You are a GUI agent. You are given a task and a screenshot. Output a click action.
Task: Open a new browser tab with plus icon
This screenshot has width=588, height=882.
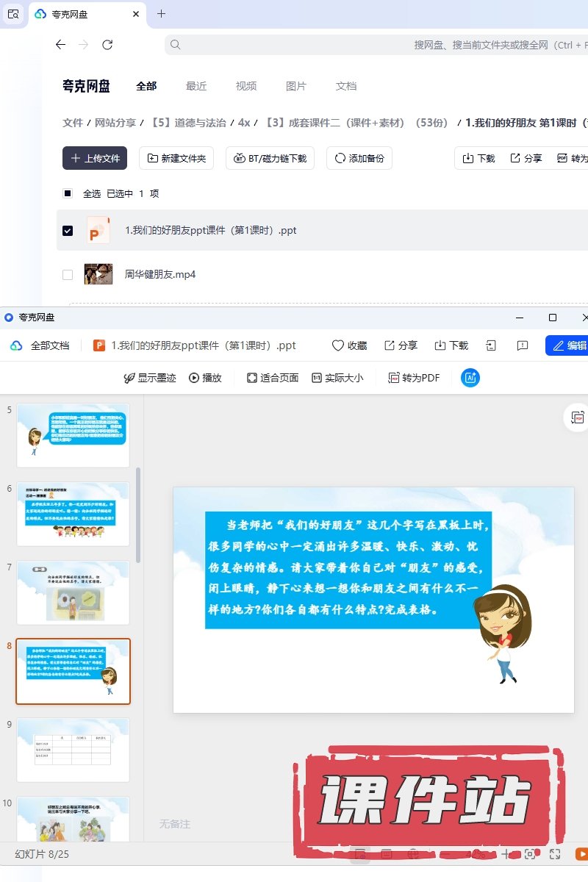tap(162, 14)
